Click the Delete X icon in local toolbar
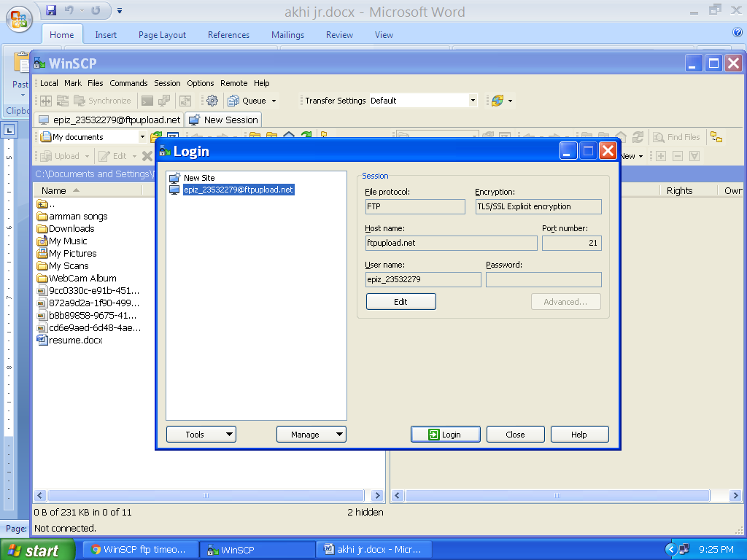This screenshot has height=560, width=747. [x=147, y=156]
